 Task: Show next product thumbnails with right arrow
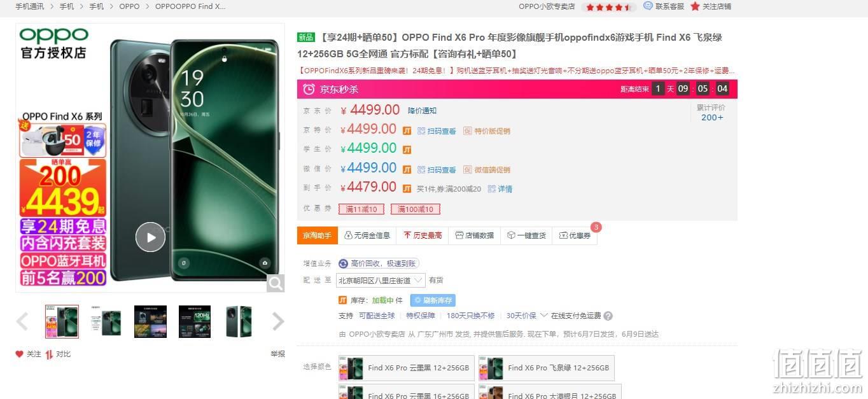point(278,321)
